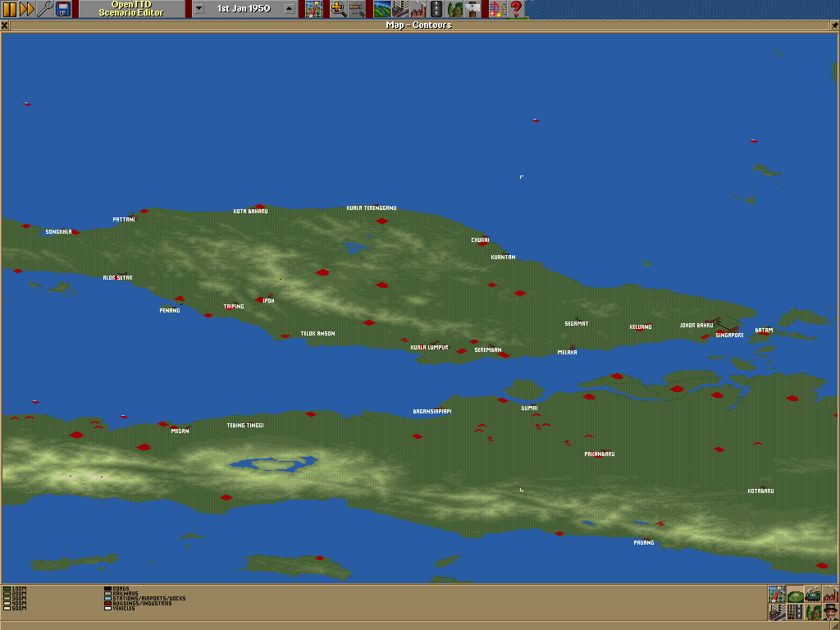Toggle fast forward in the top toolbar

point(27,8)
